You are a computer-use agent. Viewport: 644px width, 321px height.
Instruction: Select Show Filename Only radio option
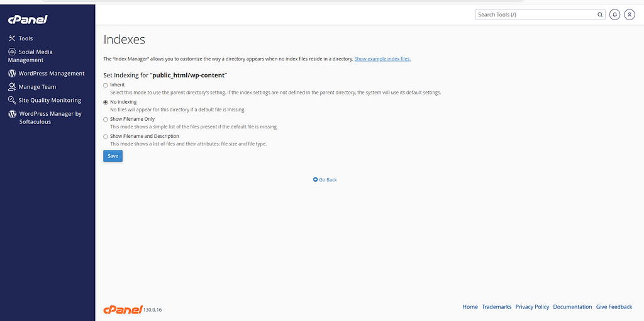click(x=106, y=119)
